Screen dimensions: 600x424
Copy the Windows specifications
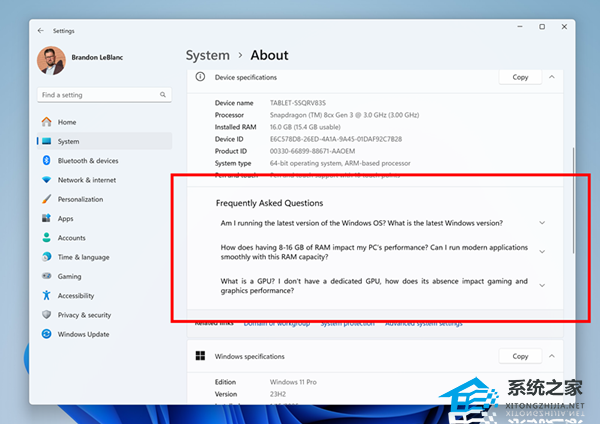(x=520, y=356)
